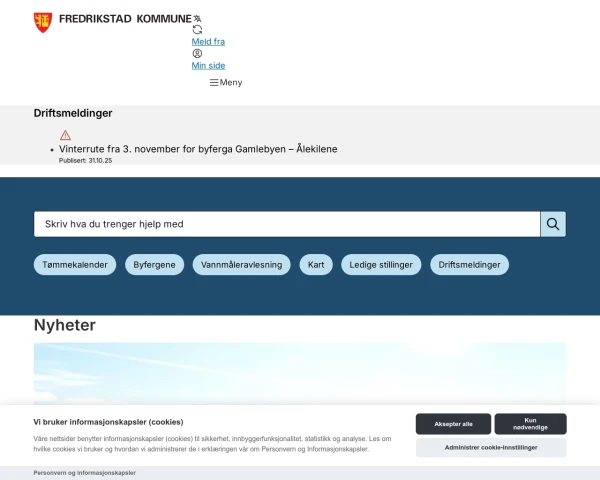Open the sky news image thumbnail

tap(300, 374)
